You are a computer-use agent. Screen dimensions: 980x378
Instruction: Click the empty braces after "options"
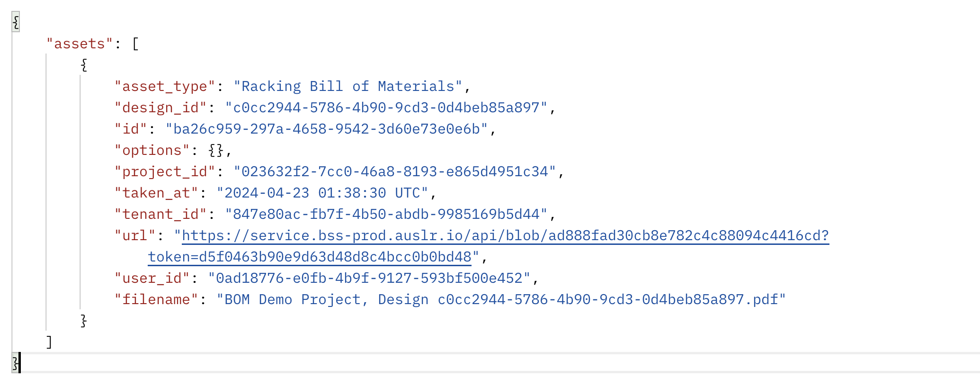[x=216, y=151]
